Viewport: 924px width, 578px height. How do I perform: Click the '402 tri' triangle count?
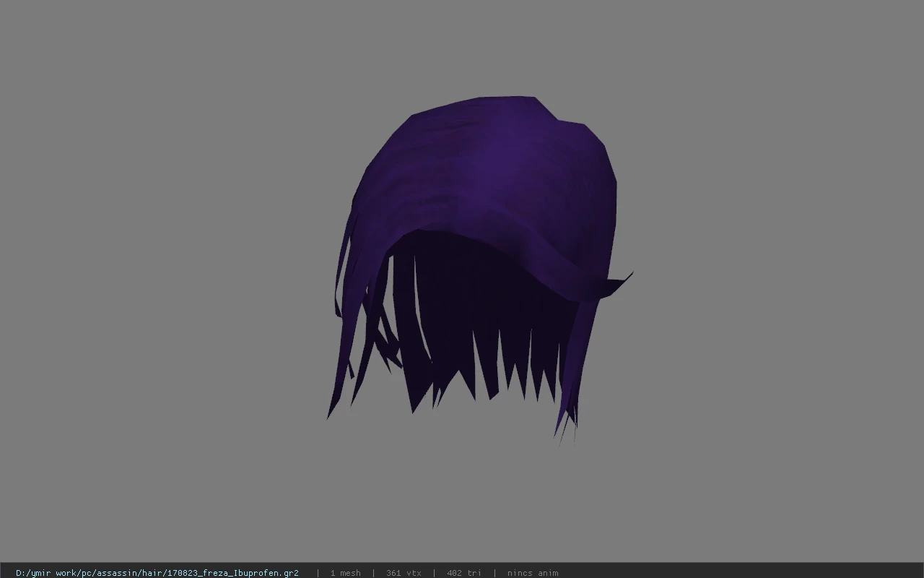click(464, 573)
